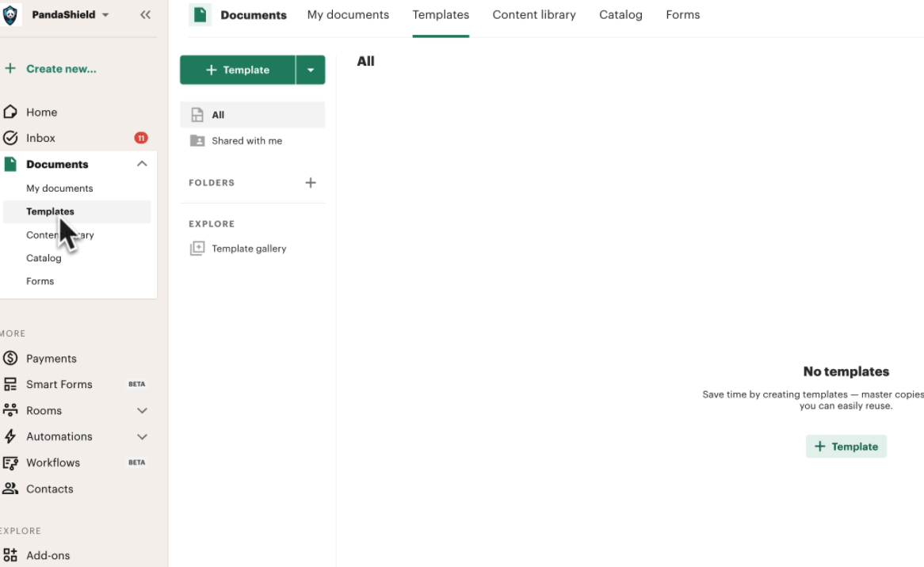The height and width of the screenshot is (567, 924).
Task: Select the Shared with me filter
Action: [x=246, y=140]
